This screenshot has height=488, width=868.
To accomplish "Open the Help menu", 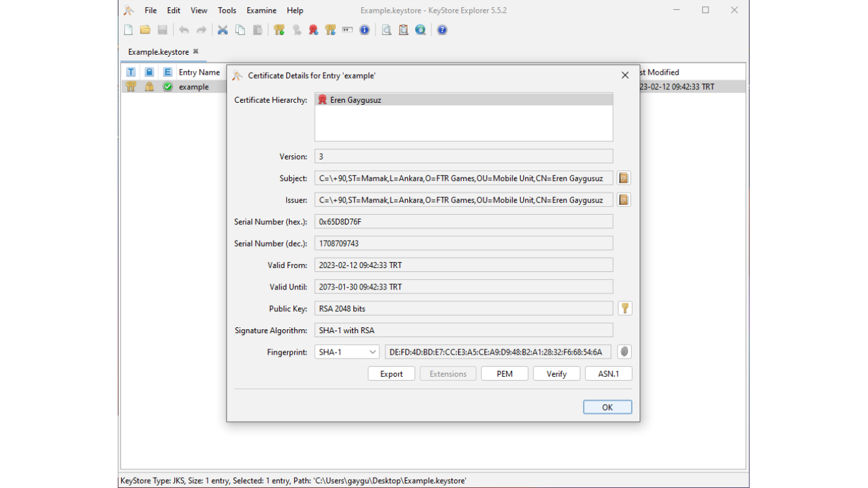I will point(295,10).
